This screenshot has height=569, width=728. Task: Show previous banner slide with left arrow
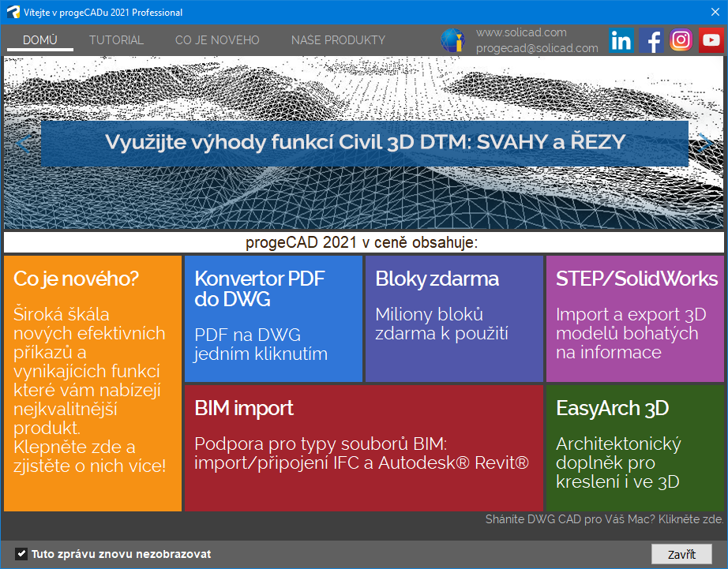click(x=23, y=143)
